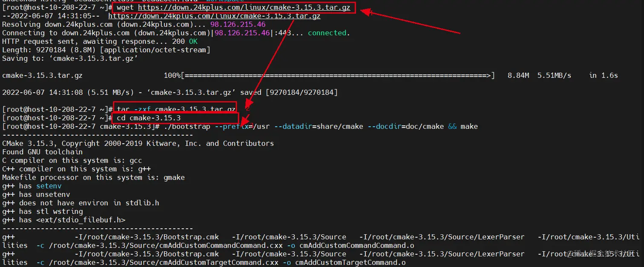
Task: Click the green 'connected.' status text
Action: pyautogui.click(x=329, y=33)
